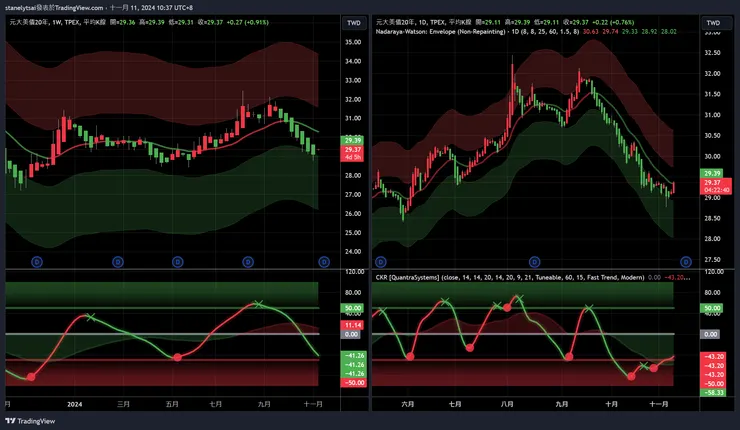Click the 32.50 tick on daily price axis

click(x=712, y=52)
